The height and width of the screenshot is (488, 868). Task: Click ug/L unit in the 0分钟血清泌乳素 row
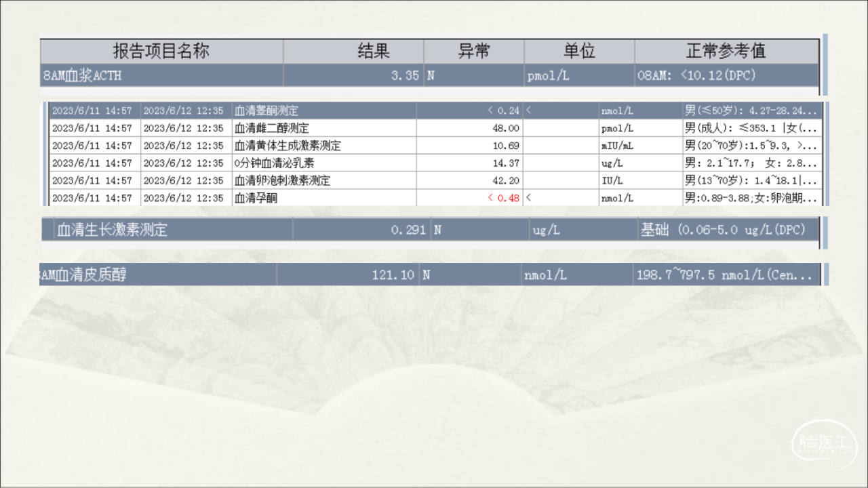pos(612,163)
